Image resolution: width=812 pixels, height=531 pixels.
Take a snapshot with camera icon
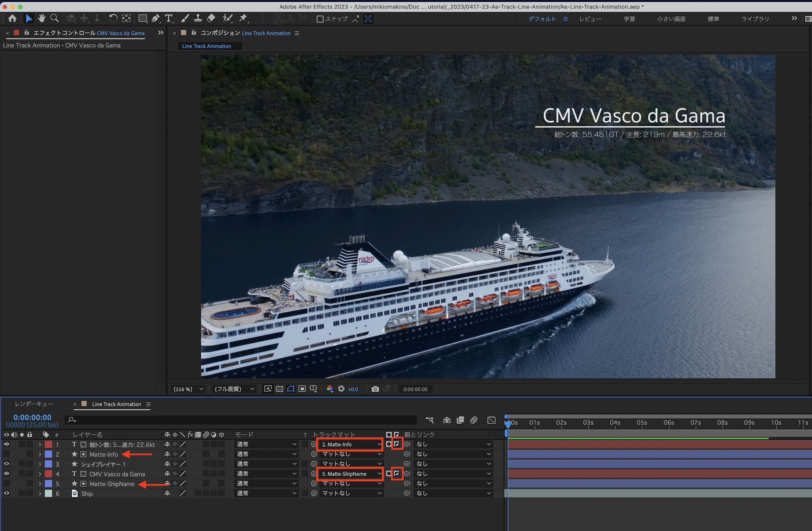coord(375,389)
